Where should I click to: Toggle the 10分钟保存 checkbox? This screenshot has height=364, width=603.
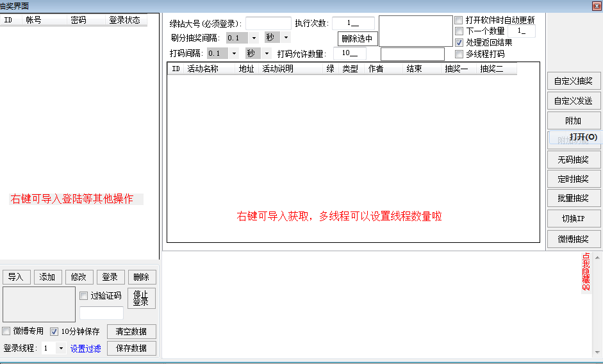54,331
